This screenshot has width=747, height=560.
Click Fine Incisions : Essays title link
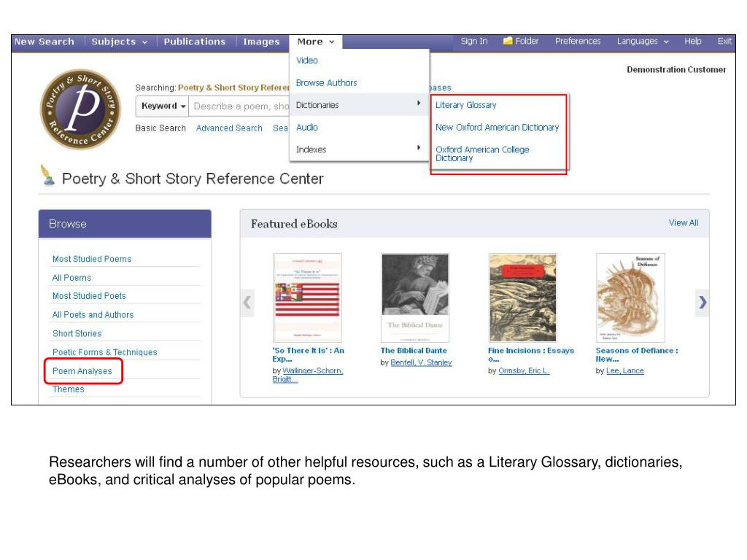(x=531, y=355)
